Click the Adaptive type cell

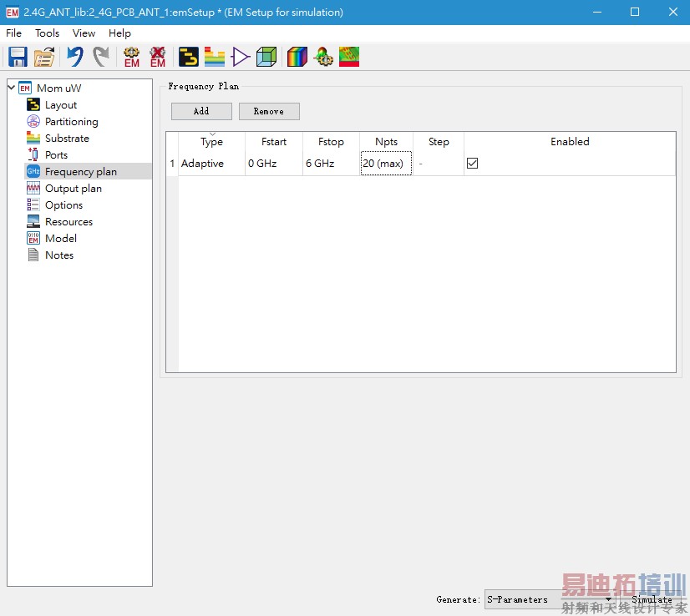[211, 163]
